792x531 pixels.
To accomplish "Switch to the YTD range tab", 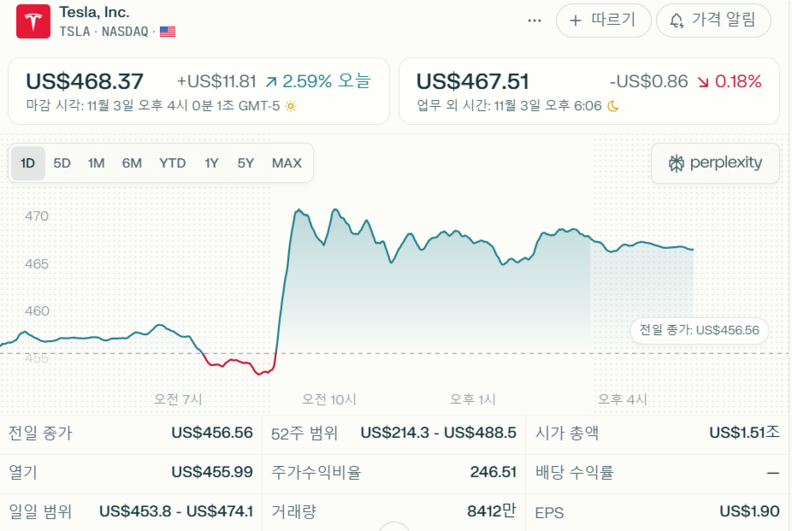I will tap(172, 163).
